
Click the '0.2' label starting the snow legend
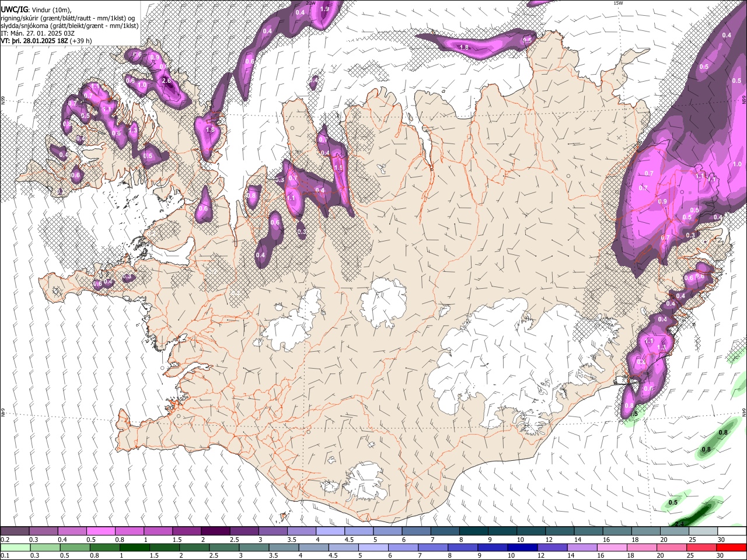coord(5,540)
